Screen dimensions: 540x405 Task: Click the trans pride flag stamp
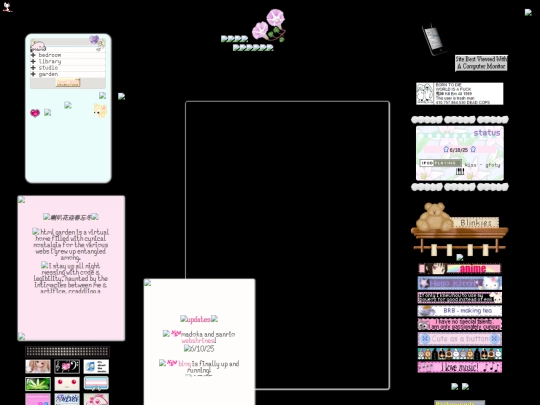[x=96, y=384]
